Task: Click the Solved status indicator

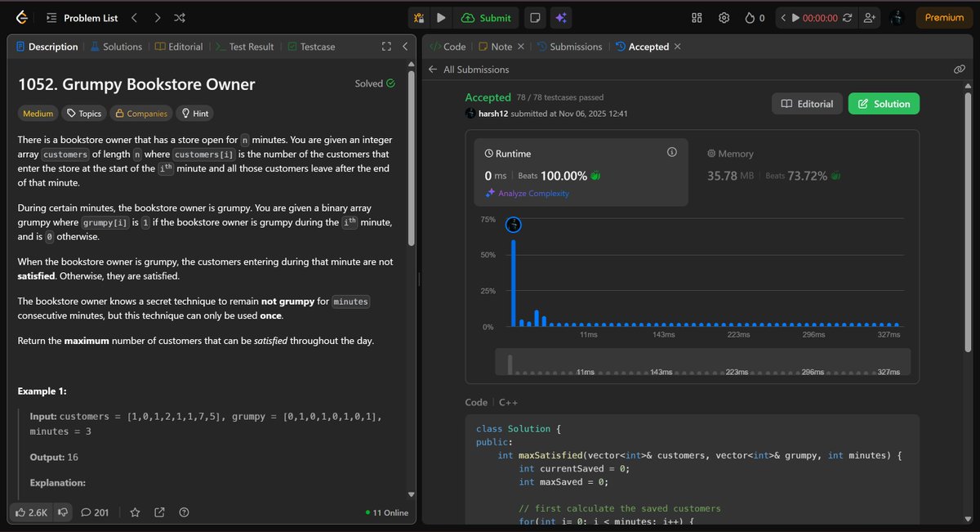Action: point(375,83)
